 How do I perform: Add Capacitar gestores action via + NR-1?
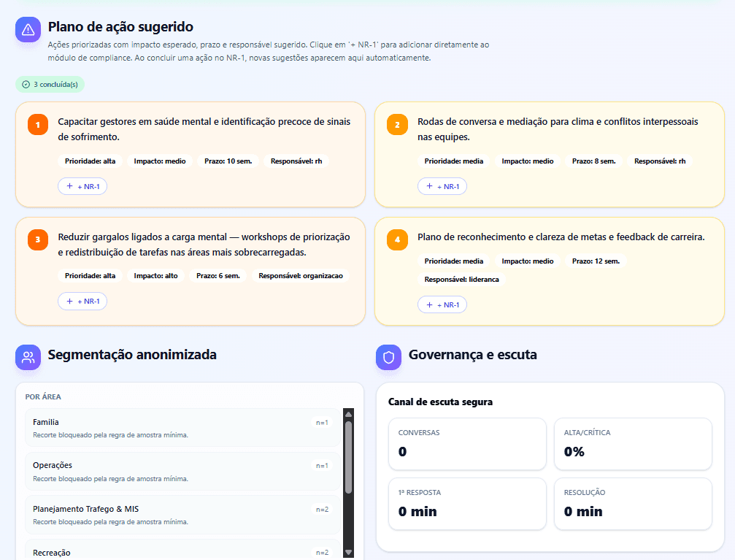click(x=82, y=186)
